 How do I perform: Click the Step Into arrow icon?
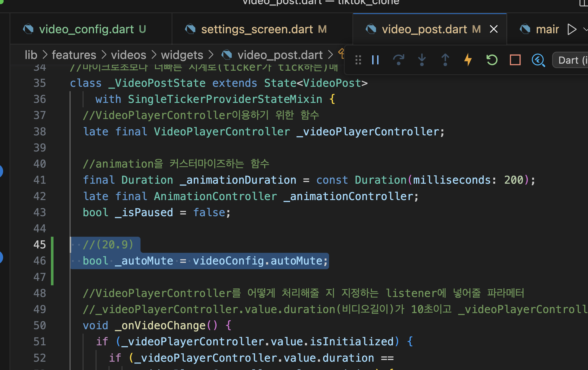(422, 60)
